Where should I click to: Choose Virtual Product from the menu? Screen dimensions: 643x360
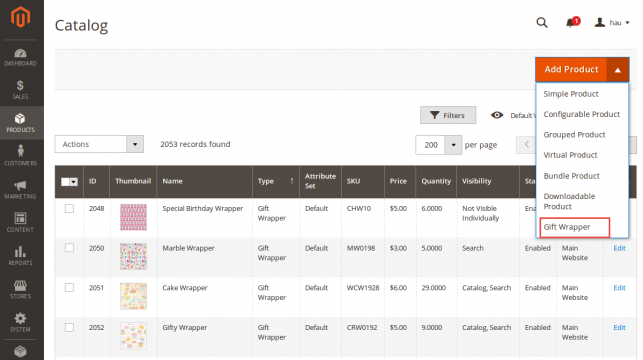click(570, 155)
